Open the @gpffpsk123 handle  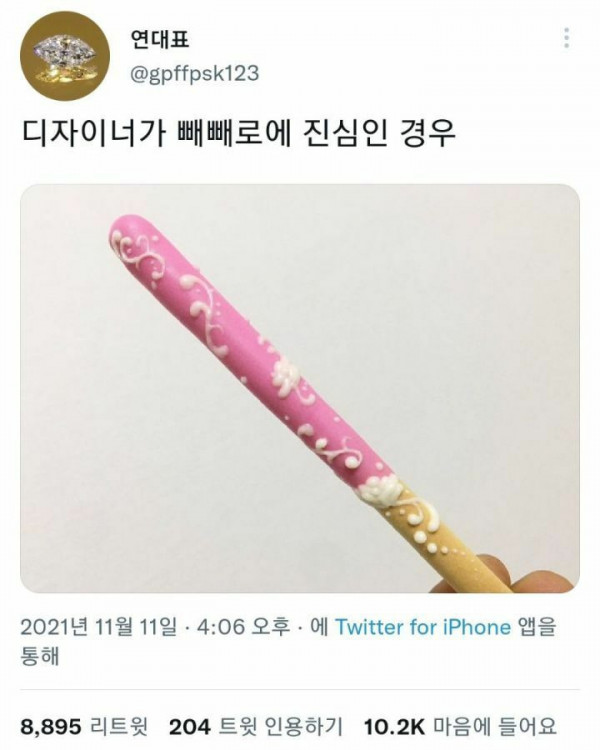point(194,74)
